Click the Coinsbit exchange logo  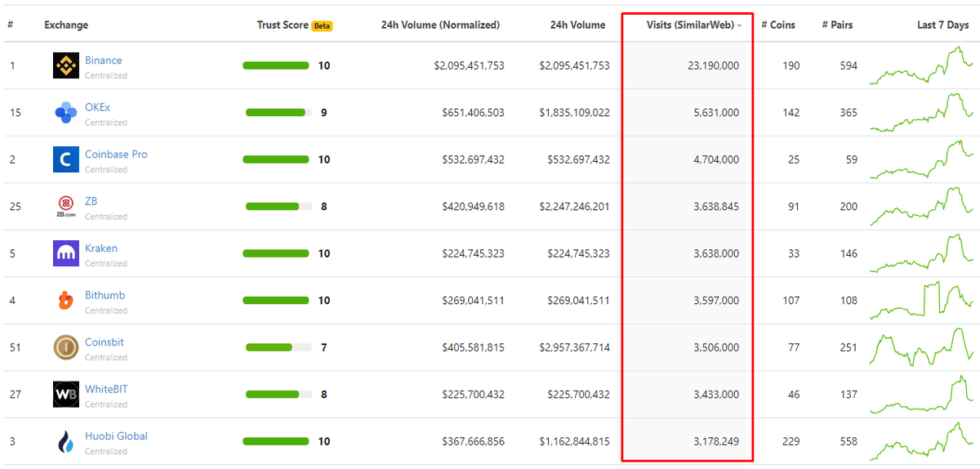tap(66, 347)
